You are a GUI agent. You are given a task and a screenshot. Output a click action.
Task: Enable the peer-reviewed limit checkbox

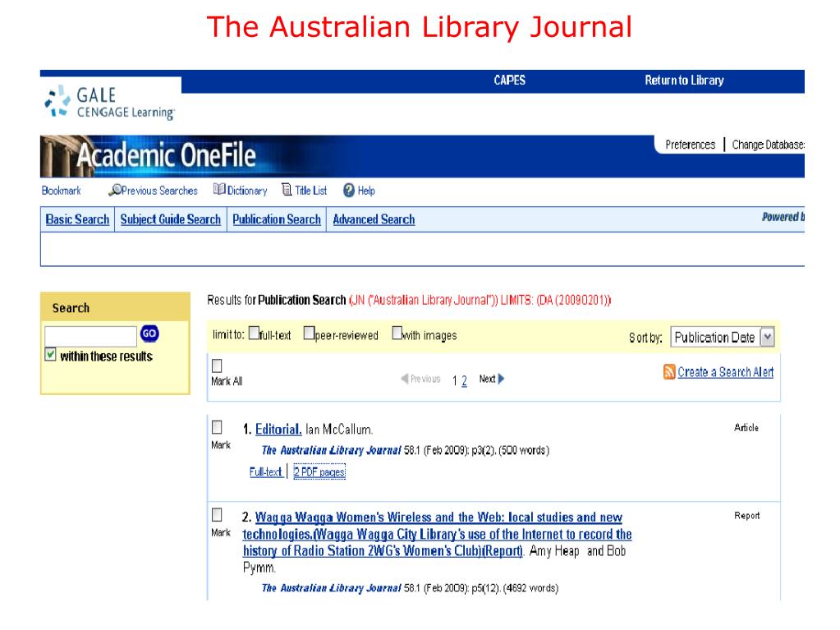pyautogui.click(x=309, y=333)
